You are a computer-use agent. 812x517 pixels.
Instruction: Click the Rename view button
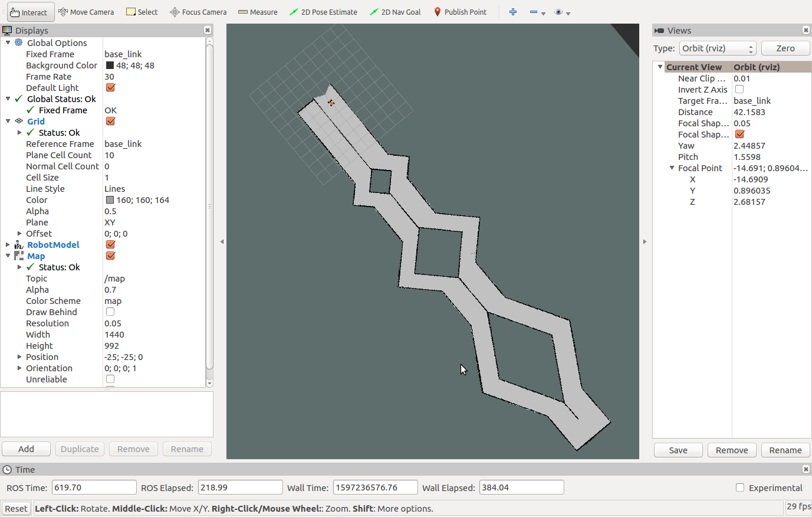coord(785,450)
